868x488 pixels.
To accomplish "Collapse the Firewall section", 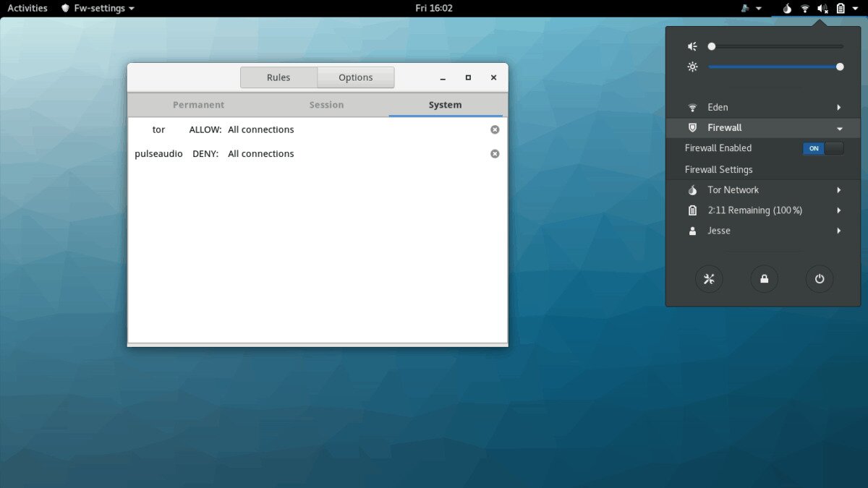I will pyautogui.click(x=839, y=128).
